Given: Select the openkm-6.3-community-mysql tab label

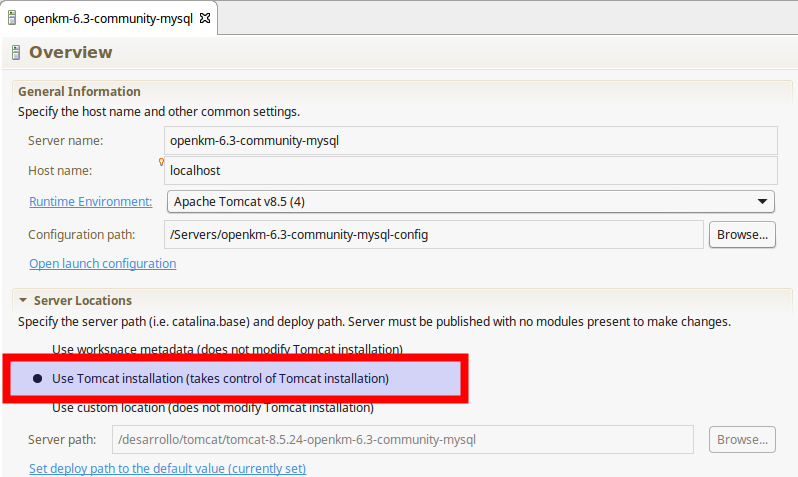Looking at the screenshot, I should tap(107, 18).
